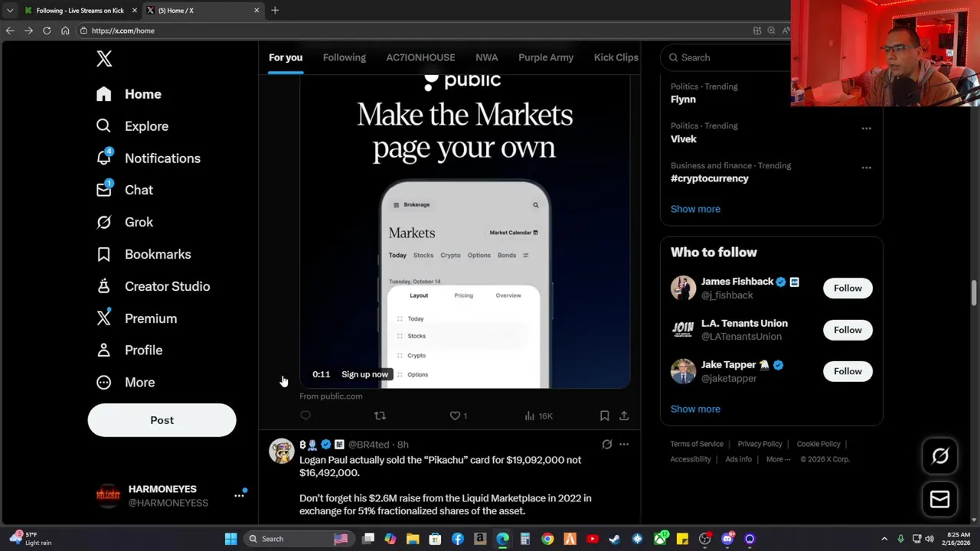Open the Cookie Policy link
Image resolution: width=980 pixels, height=551 pixels.
pos(818,444)
